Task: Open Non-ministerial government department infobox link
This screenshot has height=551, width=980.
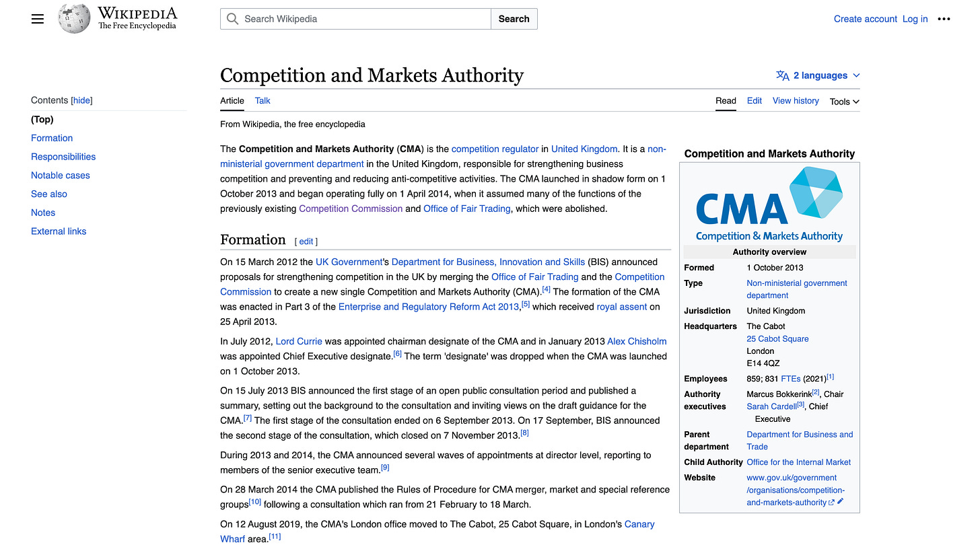Action: [797, 289]
